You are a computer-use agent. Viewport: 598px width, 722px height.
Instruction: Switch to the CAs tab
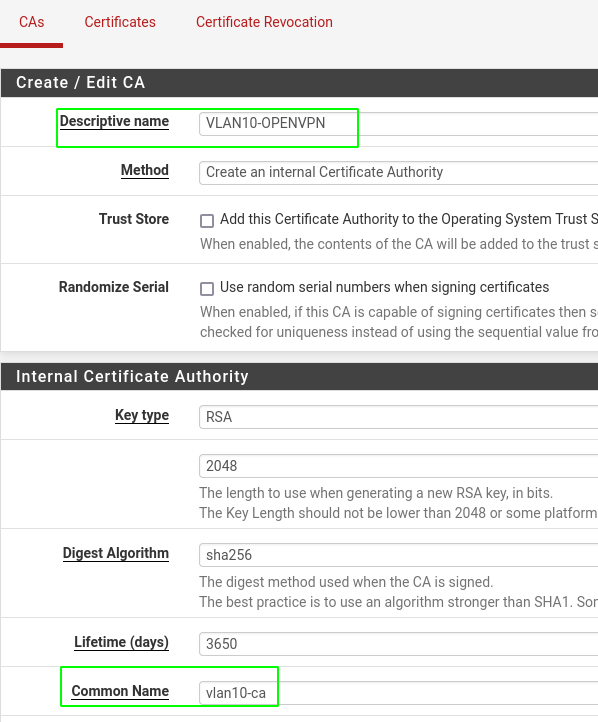31,22
